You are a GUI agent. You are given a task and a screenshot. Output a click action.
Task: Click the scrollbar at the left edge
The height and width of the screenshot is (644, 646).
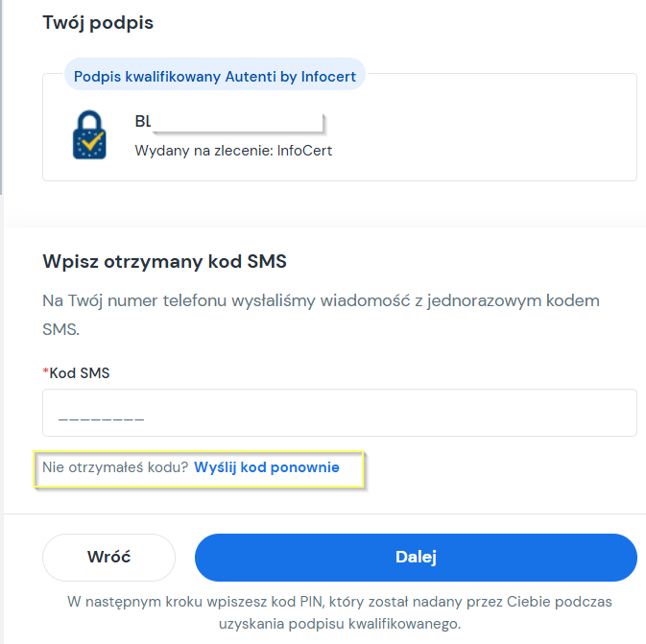click(x=1, y=97)
